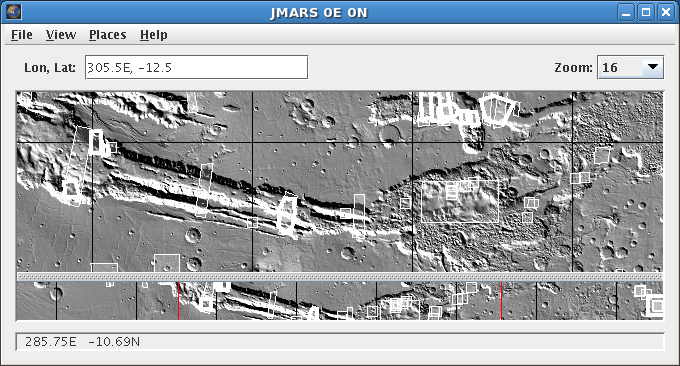Screen dimensions: 680x366
Task: Maximize the JMARS window
Action: [646, 12]
